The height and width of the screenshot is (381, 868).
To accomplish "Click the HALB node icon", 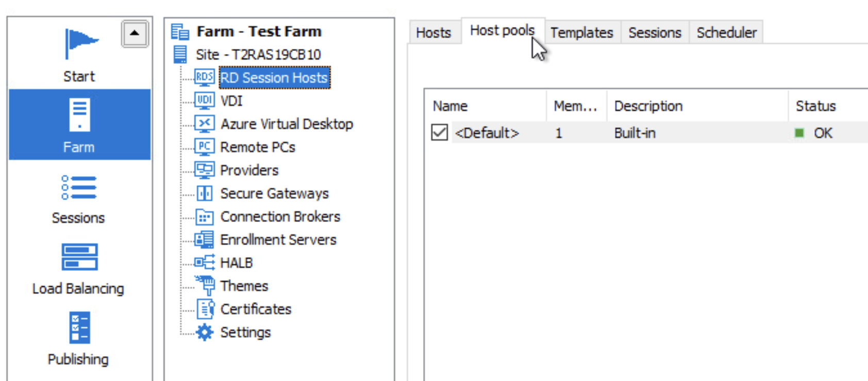I will tap(204, 263).
